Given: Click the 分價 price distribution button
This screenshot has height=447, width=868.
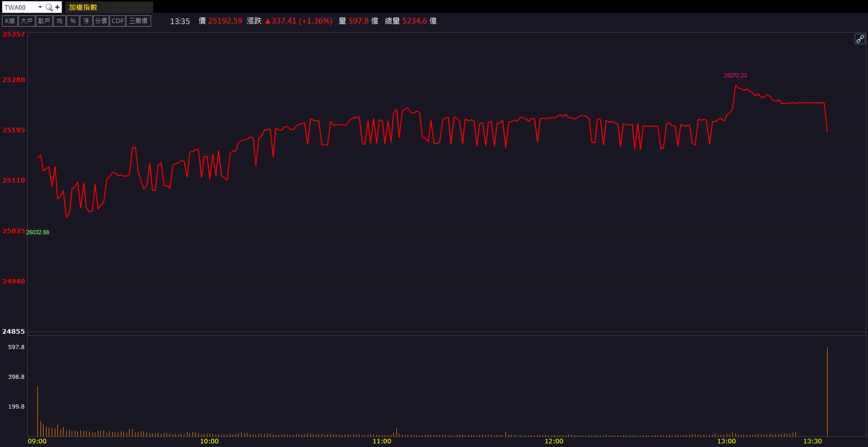Looking at the screenshot, I should point(101,21).
